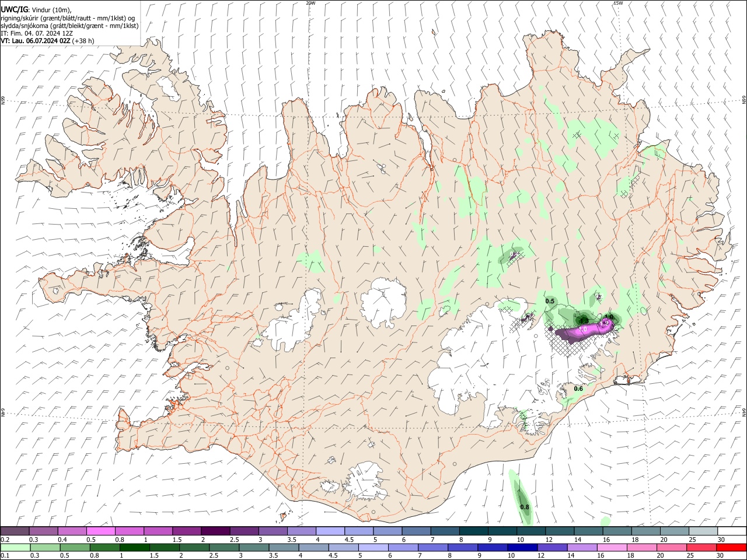Choose the pale grey 25 snow scale swatch
The image size is (747, 560).
[x=703, y=531]
